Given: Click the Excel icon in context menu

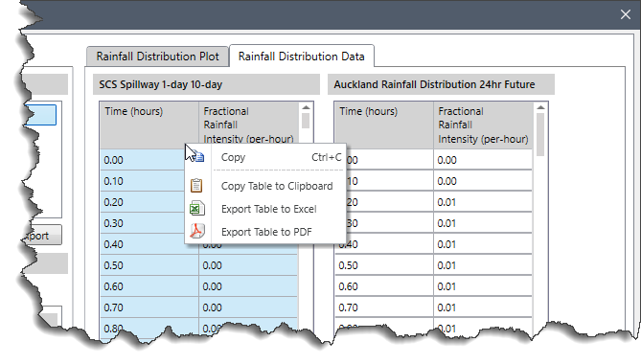Looking at the screenshot, I should [196, 209].
